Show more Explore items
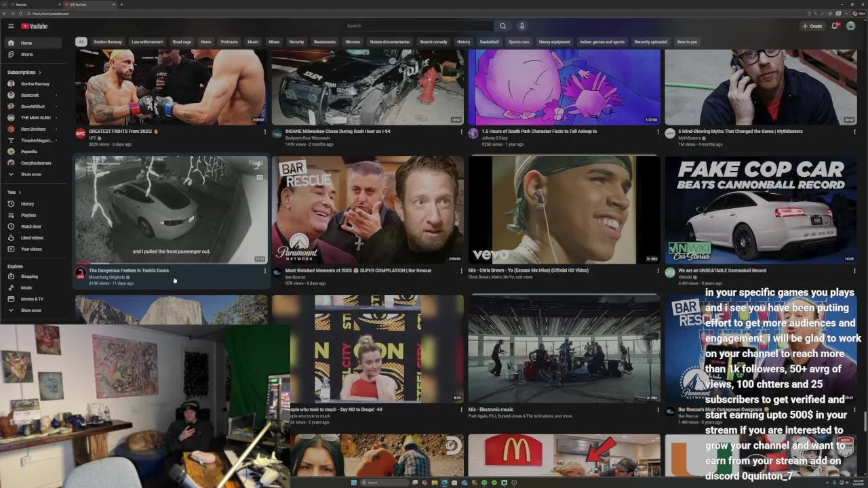The width and height of the screenshot is (868, 488). tap(34, 310)
